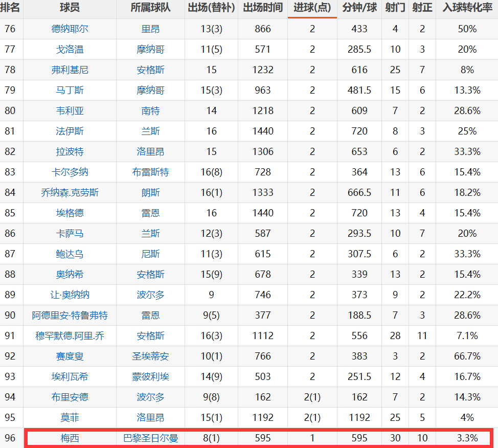
Task: Open team link 布雷斯特
Action: pyautogui.click(x=150, y=172)
